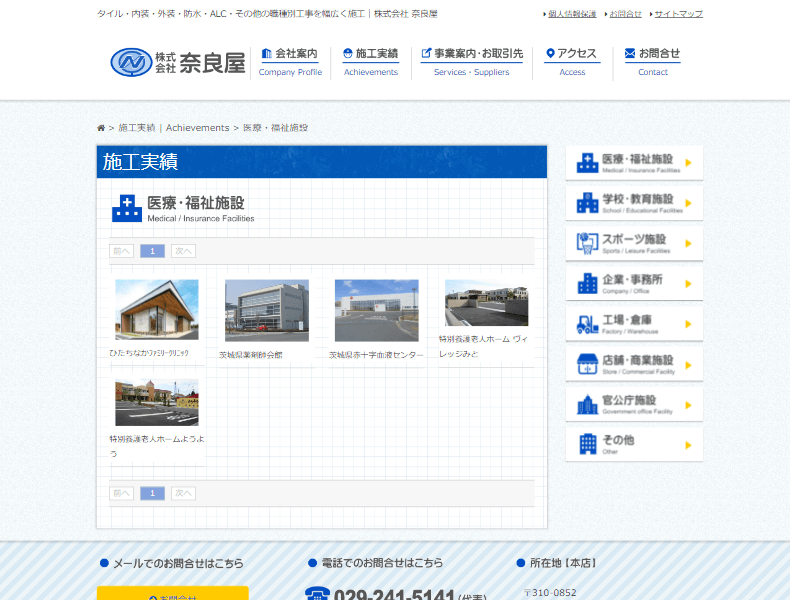
Task: Open サイトマップ link
Action: (x=678, y=14)
